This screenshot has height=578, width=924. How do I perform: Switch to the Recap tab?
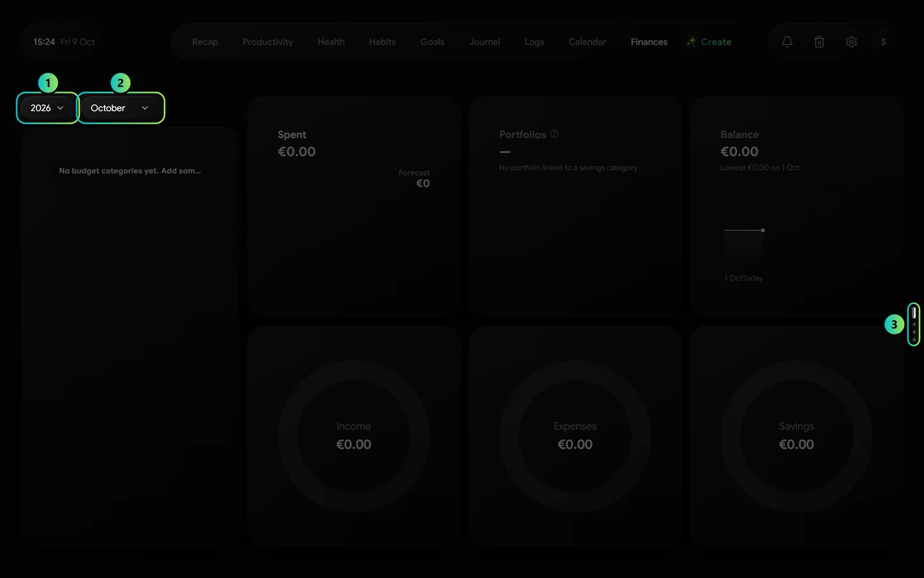205,42
